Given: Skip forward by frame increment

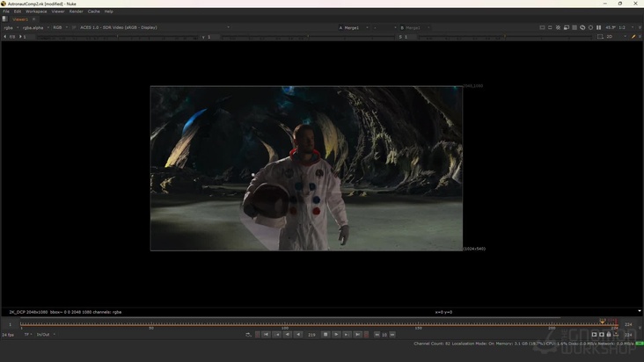Looking at the screenshot, I should (392, 335).
